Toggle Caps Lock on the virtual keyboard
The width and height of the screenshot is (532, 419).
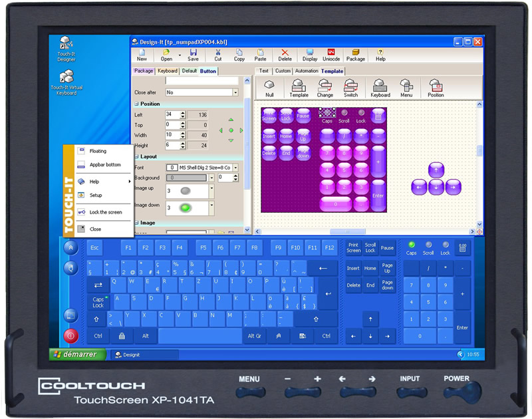tap(98, 303)
